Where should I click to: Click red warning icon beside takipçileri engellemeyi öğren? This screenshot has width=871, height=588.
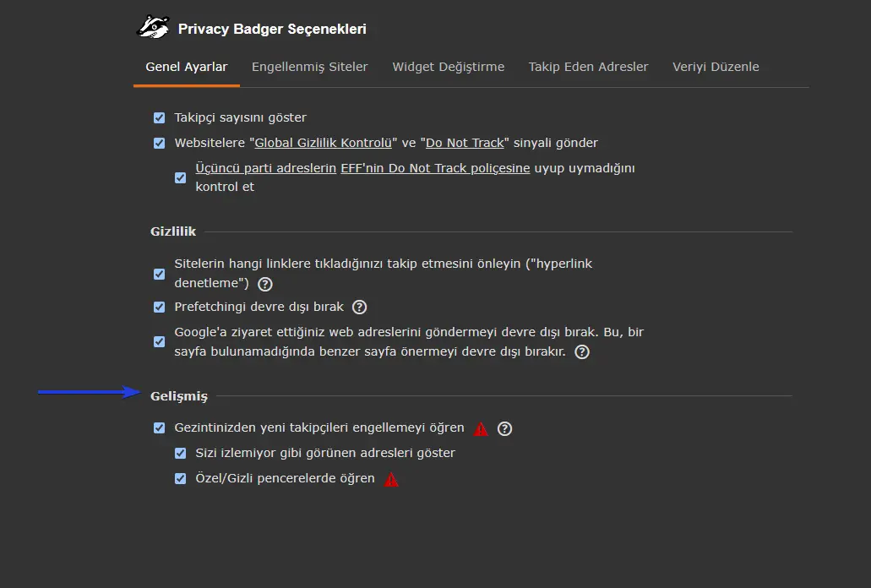[x=481, y=429]
